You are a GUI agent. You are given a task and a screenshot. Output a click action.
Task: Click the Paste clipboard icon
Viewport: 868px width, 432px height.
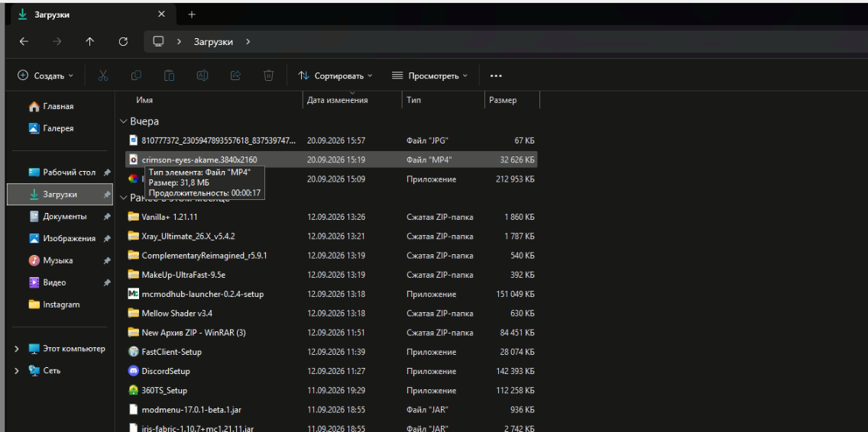click(170, 76)
